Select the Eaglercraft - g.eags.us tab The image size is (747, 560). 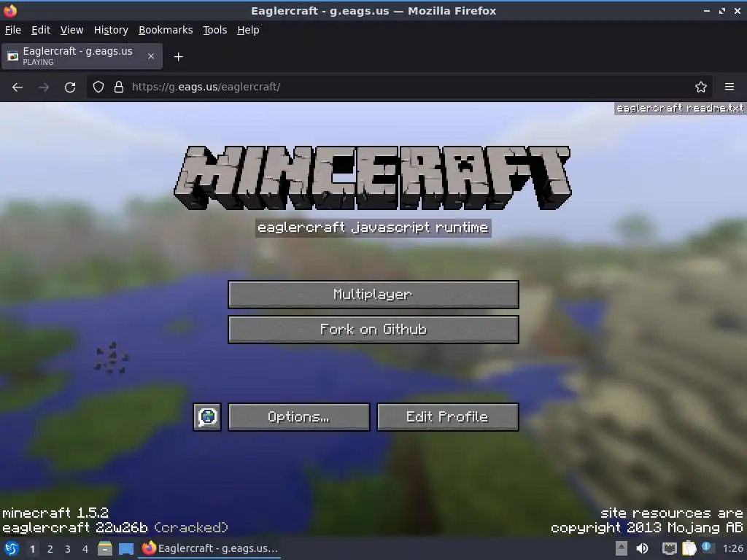(x=82, y=56)
